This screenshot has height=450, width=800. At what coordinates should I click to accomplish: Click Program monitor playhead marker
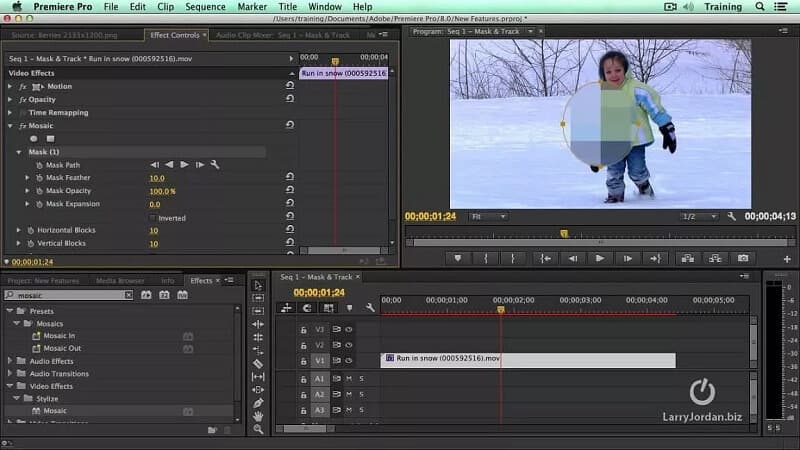coord(564,233)
